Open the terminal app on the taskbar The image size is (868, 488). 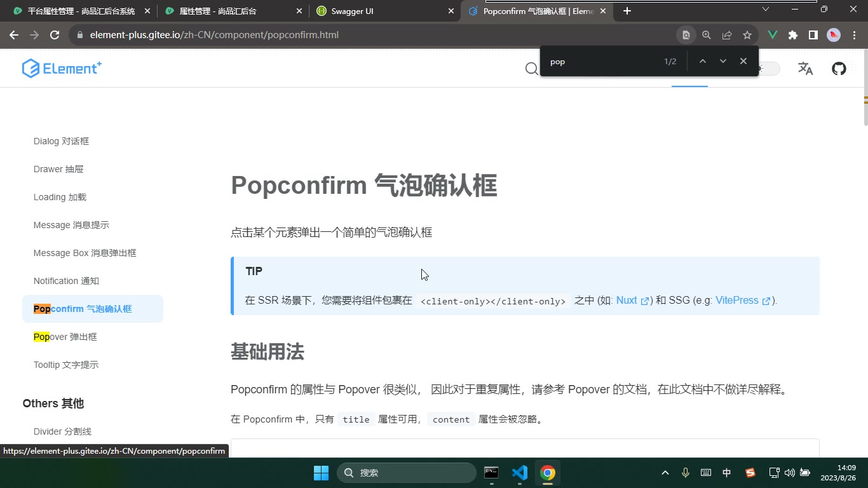(491, 473)
